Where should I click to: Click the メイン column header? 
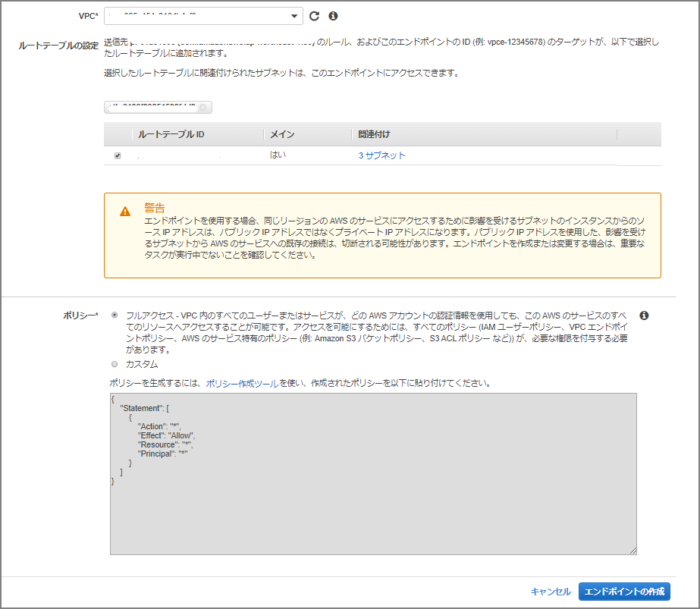click(x=282, y=134)
